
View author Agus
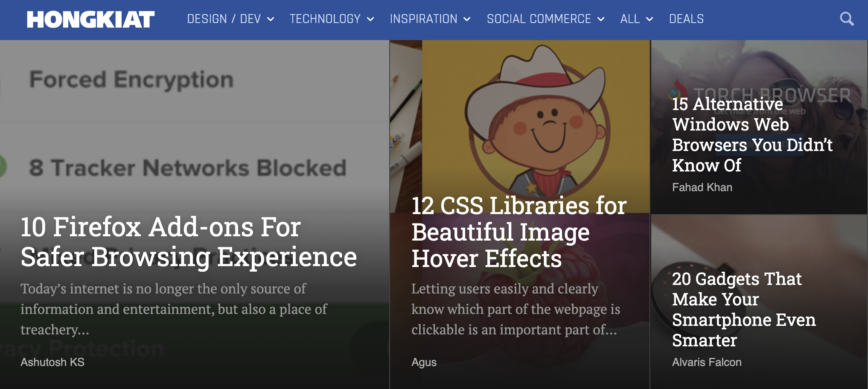424,362
